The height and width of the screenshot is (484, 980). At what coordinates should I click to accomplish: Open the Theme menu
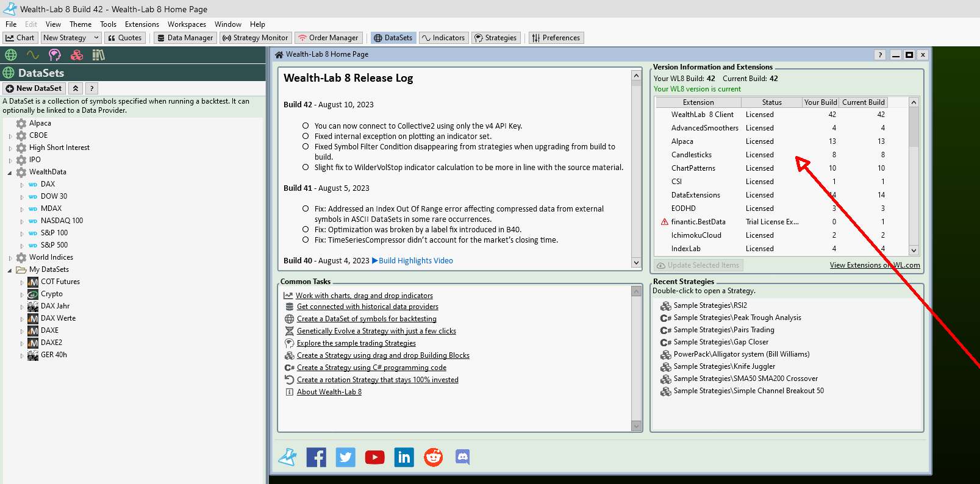(x=80, y=24)
